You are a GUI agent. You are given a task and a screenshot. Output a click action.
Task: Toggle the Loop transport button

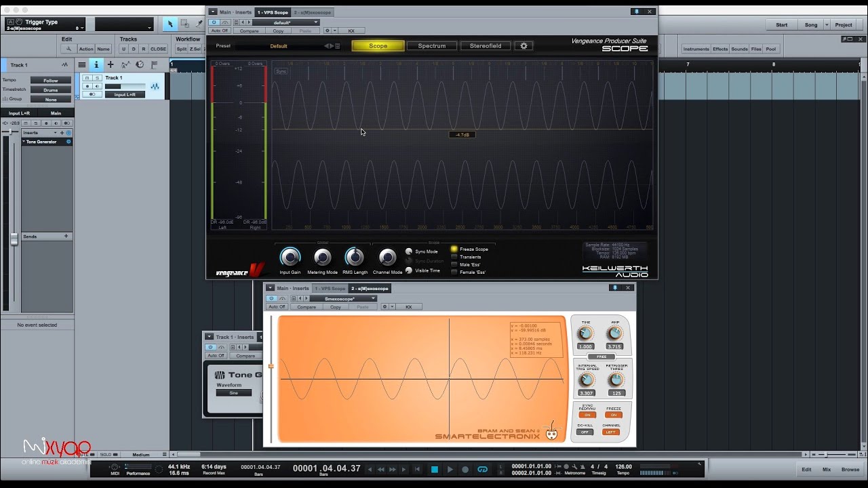click(482, 469)
